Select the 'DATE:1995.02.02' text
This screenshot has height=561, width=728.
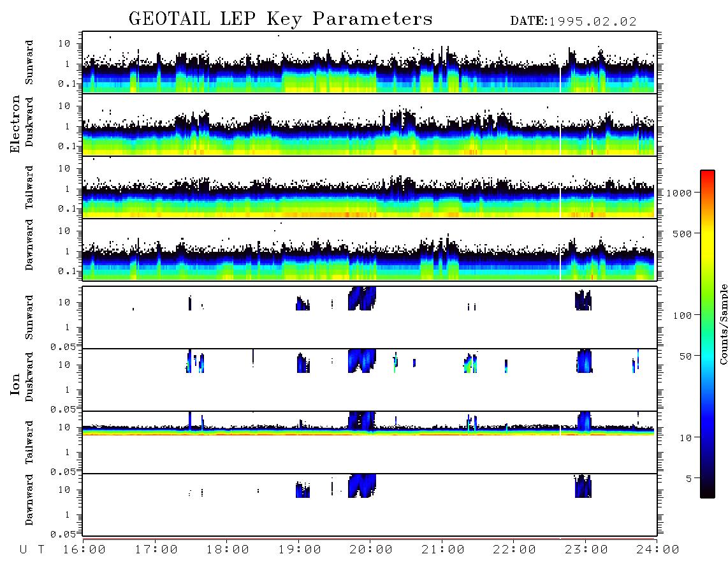click(573, 22)
